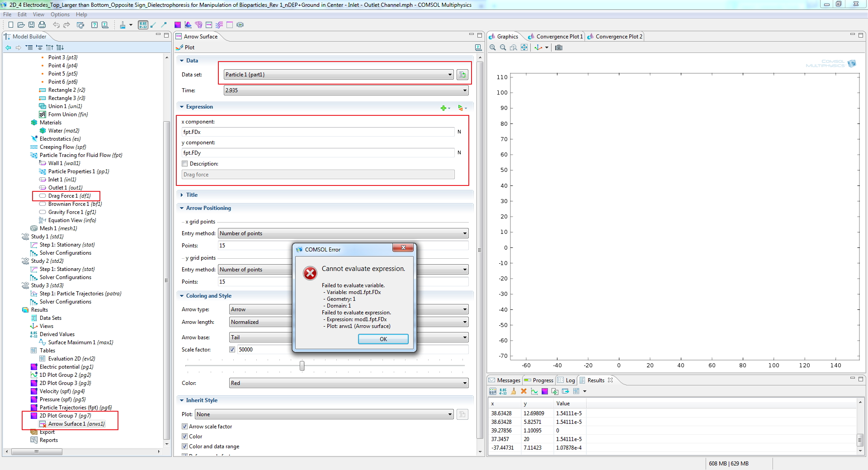The width and height of the screenshot is (868, 470).
Task: Open x grid points Entry method dropdown
Action: [343, 233]
